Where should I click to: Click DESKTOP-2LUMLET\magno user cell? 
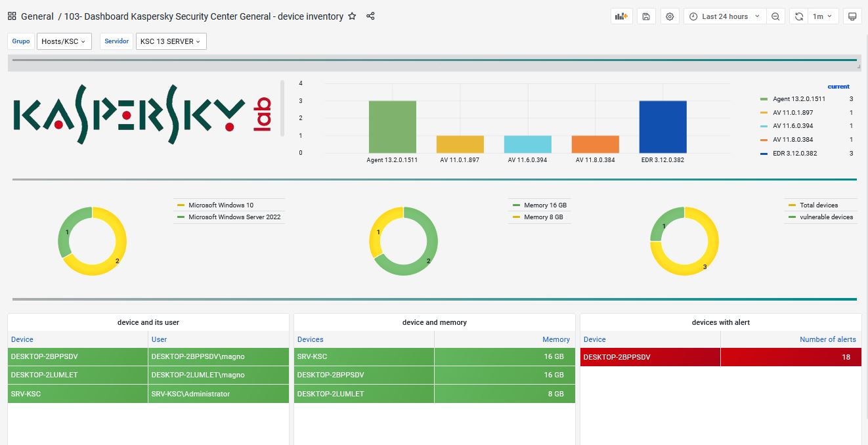pos(219,375)
